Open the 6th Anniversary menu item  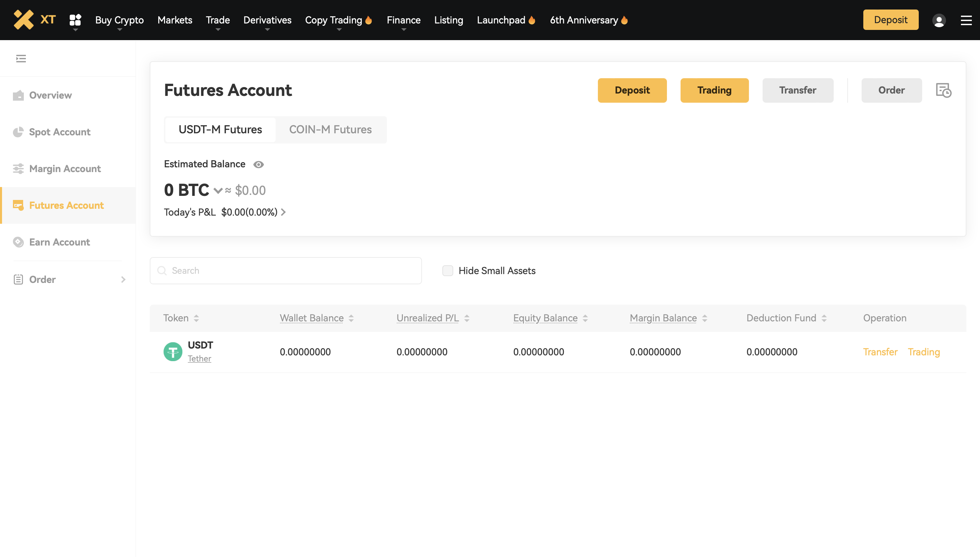point(589,20)
